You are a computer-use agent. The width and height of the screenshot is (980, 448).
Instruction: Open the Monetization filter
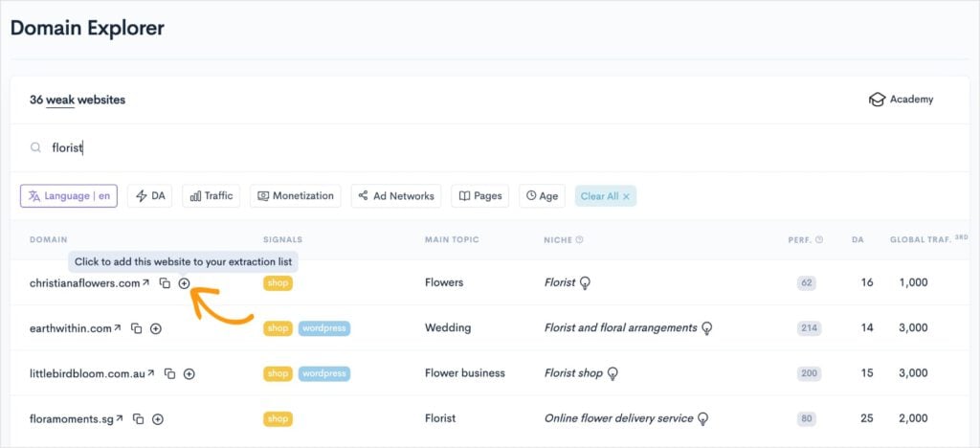(296, 196)
